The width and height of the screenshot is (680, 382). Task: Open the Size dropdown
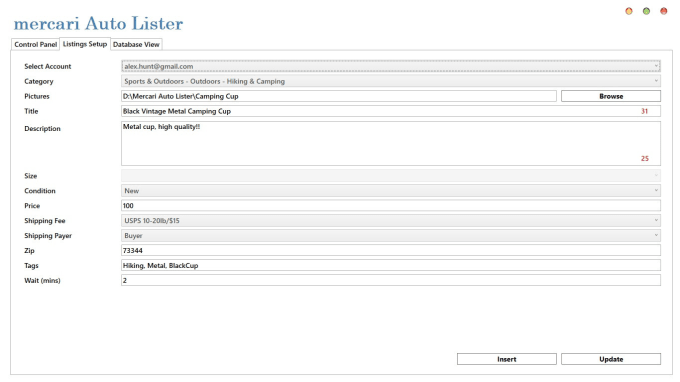tap(391, 176)
